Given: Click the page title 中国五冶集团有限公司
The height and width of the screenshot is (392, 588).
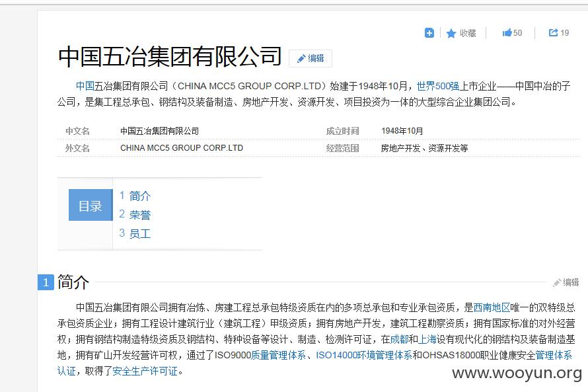Looking at the screenshot, I should pyautogui.click(x=170, y=57).
